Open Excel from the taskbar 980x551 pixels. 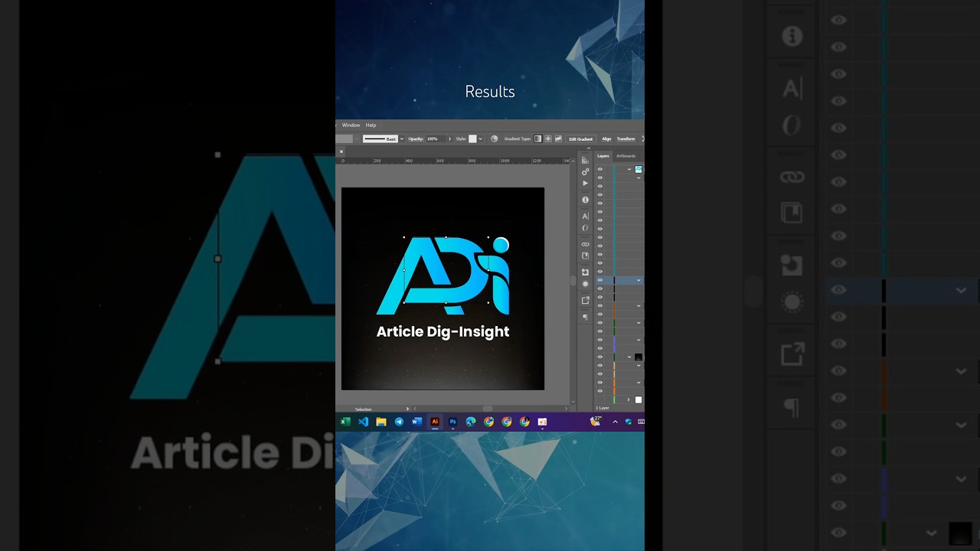pyautogui.click(x=345, y=422)
